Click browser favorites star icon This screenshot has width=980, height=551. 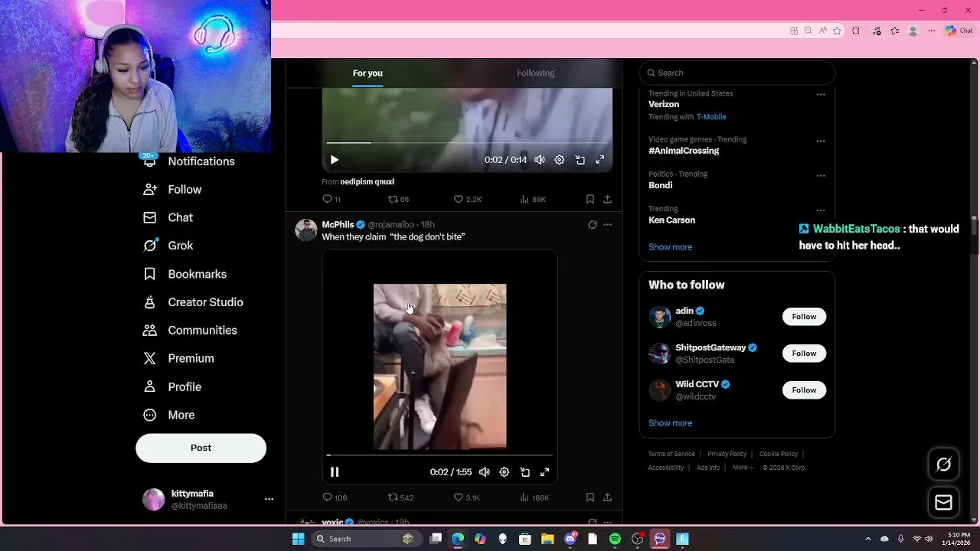838,31
